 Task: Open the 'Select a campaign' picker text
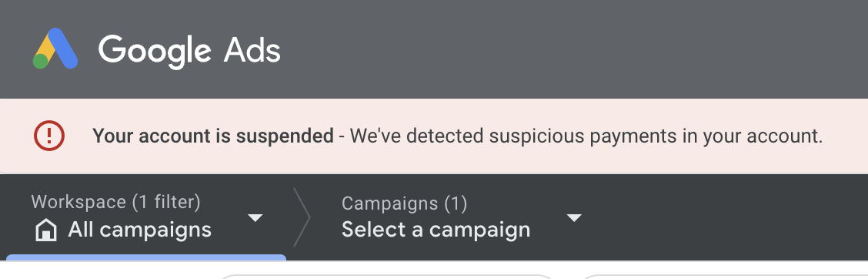coord(436,230)
